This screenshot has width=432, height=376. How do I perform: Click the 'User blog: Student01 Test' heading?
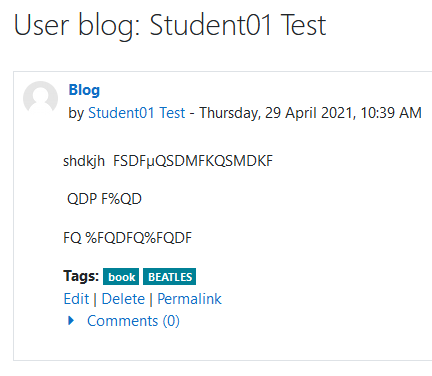tap(170, 25)
